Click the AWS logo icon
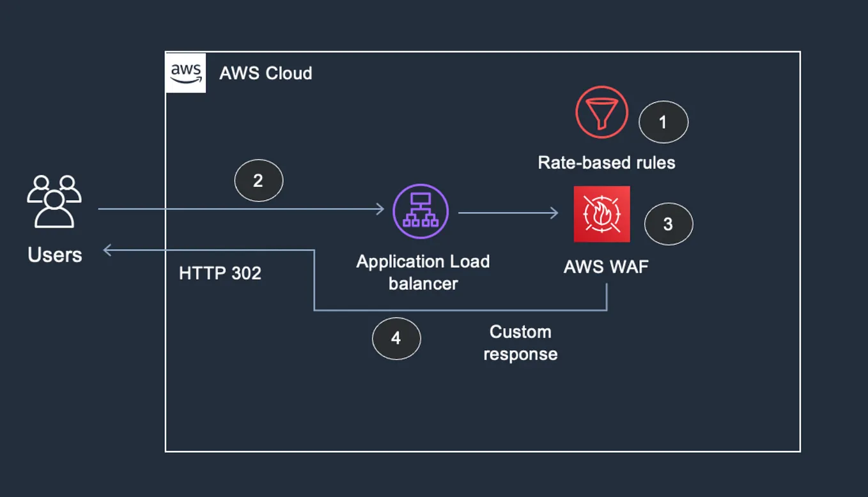This screenshot has height=497, width=868. [185, 72]
